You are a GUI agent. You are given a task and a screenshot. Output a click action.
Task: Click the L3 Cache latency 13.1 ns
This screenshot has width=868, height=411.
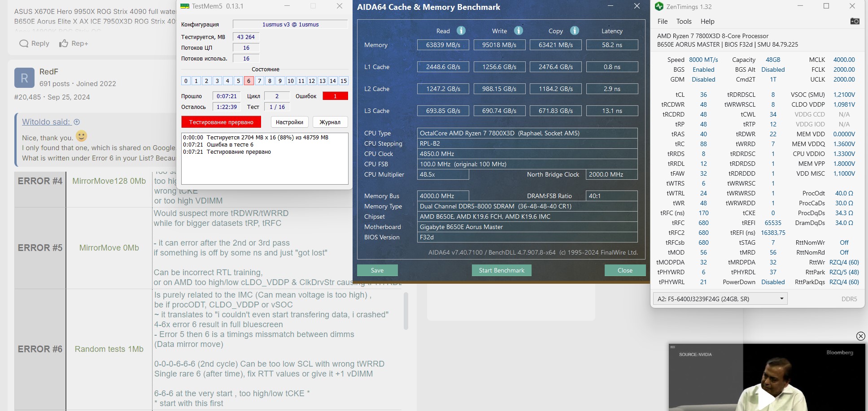click(x=612, y=111)
